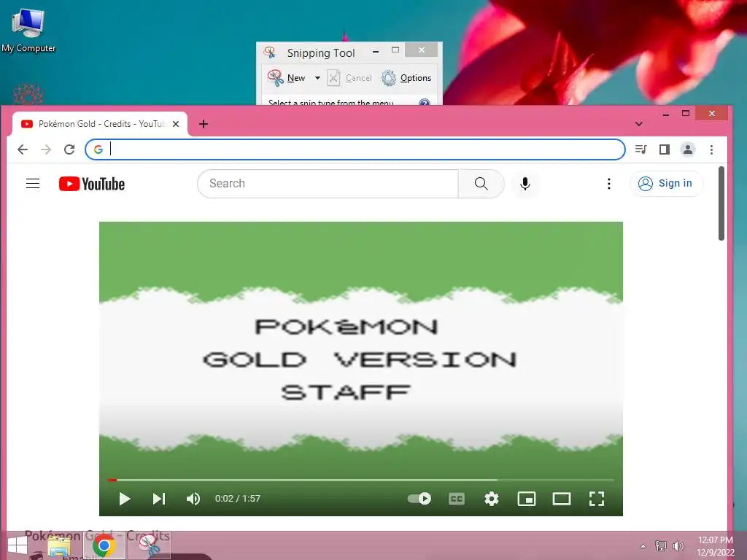Skip to next video in player

point(158,499)
